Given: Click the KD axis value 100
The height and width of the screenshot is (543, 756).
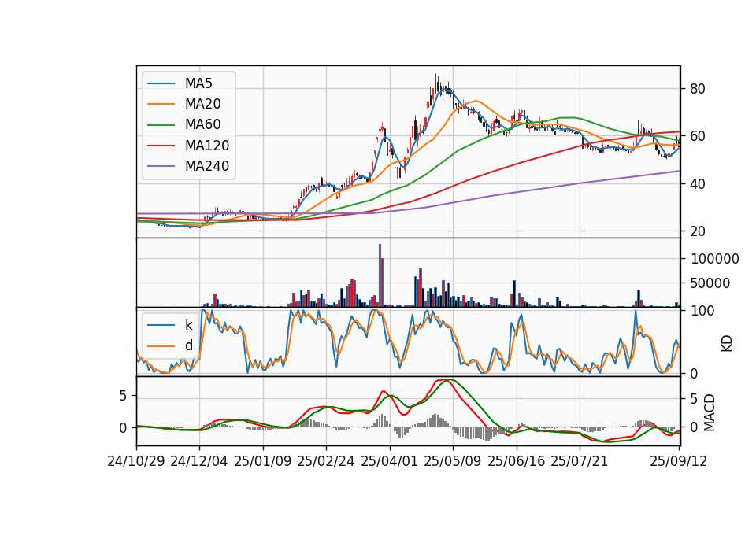Looking at the screenshot, I should (x=702, y=311).
